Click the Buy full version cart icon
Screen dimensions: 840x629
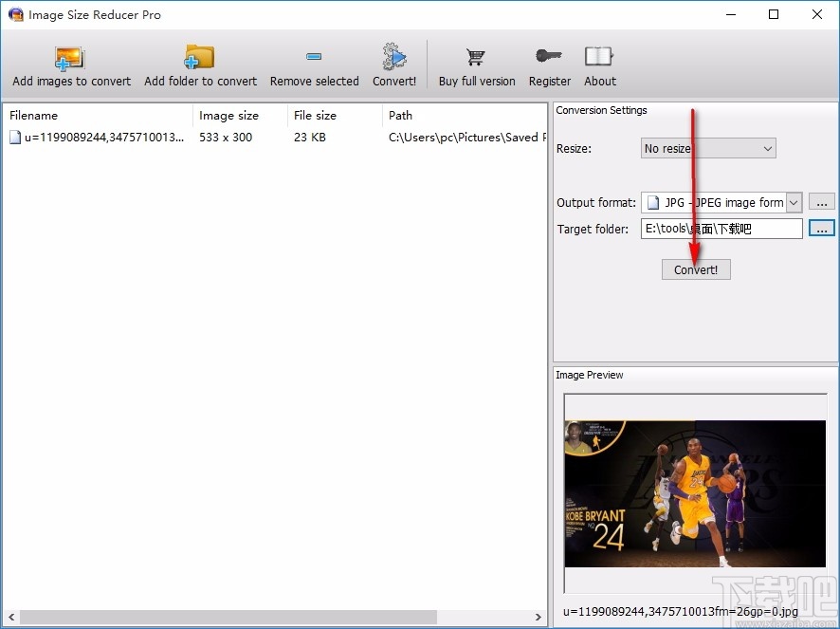[476, 57]
